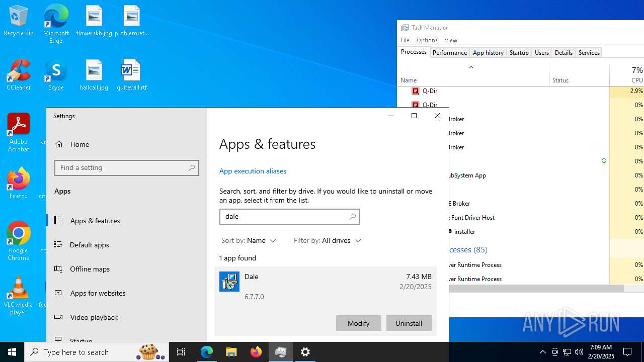Open App execution aliases link
The width and height of the screenshot is (644, 362).
click(253, 171)
